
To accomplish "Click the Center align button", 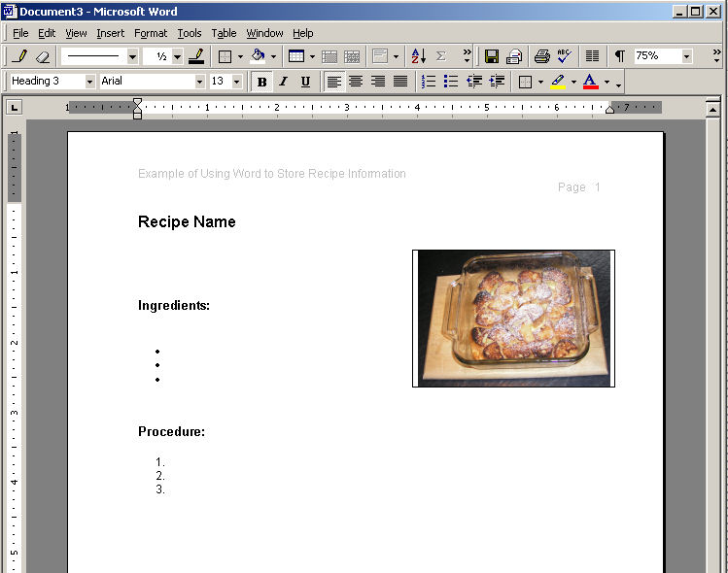I will (356, 82).
